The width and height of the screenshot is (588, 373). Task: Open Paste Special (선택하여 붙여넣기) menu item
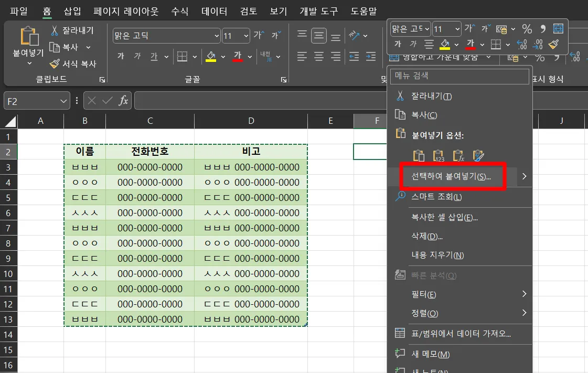point(451,176)
